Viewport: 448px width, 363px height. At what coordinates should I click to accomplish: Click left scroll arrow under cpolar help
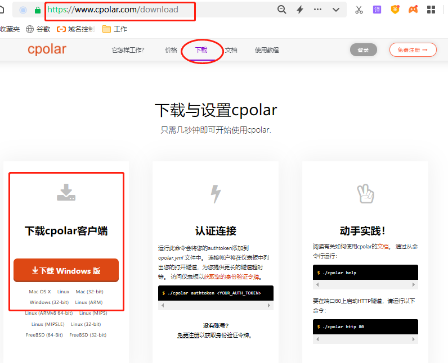[317, 285]
